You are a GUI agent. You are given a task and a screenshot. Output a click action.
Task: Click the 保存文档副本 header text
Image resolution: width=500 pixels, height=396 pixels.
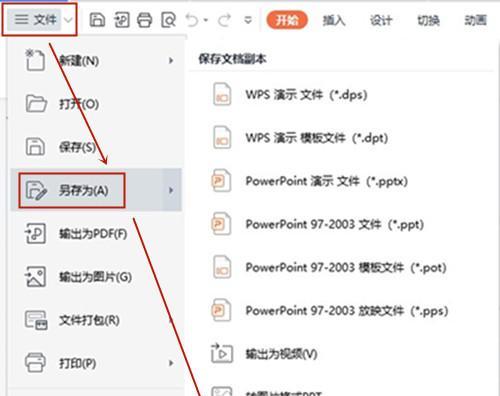pyautogui.click(x=232, y=59)
